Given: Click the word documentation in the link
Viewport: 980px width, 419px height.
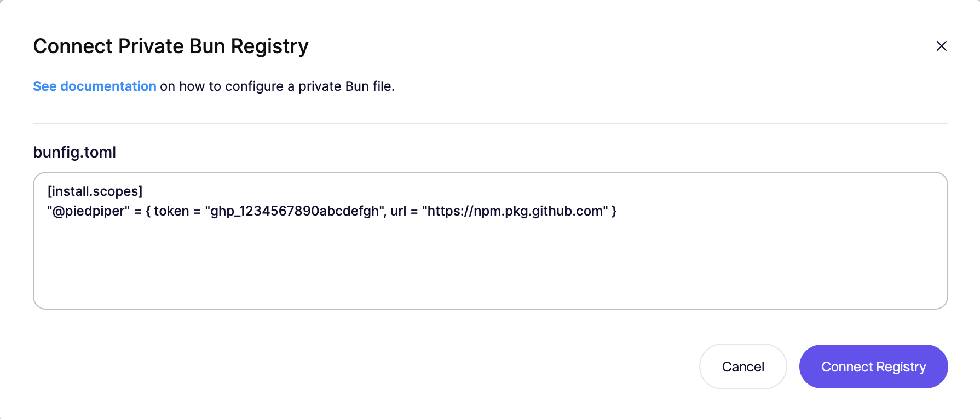Looking at the screenshot, I should click(x=108, y=86).
